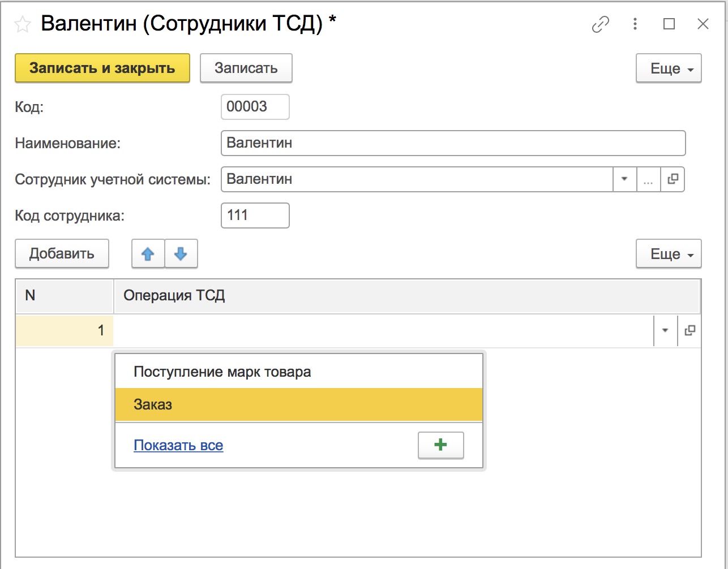Edit the Код сотрудника field
The height and width of the screenshot is (569, 728).
255,215
